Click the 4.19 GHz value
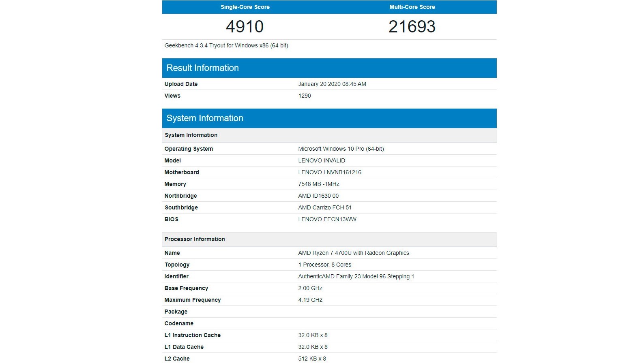Image resolution: width=644 pixels, height=363 pixels. coord(310,300)
